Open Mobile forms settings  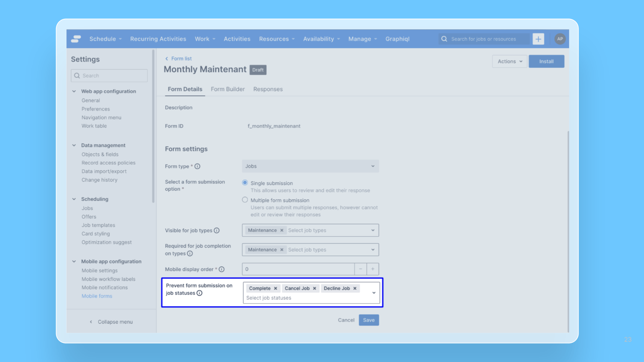point(97,296)
